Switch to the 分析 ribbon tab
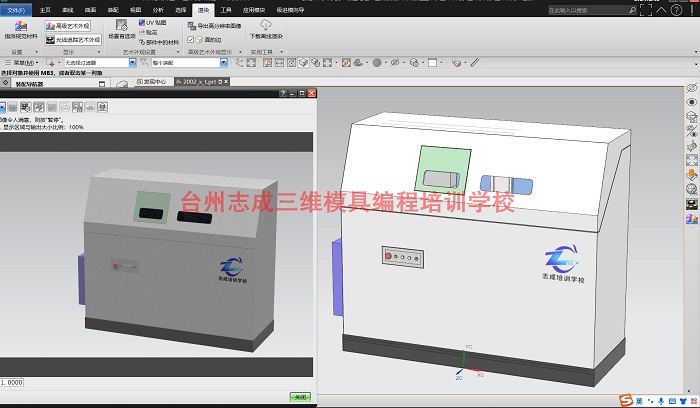This screenshot has width=700, height=408. (158, 10)
